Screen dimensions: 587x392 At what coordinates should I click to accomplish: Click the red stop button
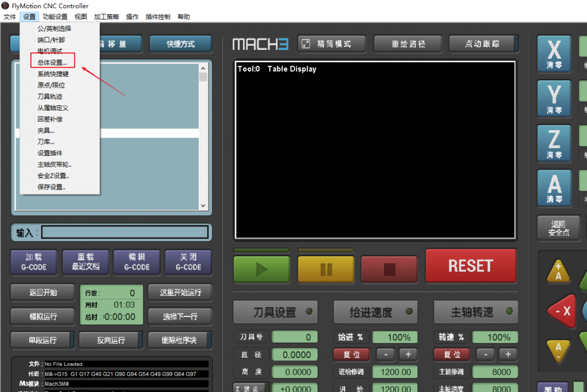coord(389,269)
